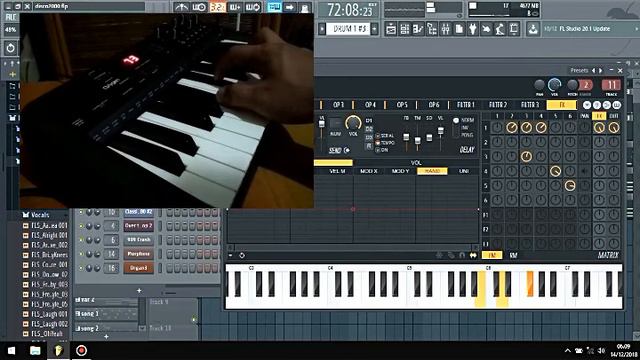
Task: Select the FX tab
Action: point(562,105)
